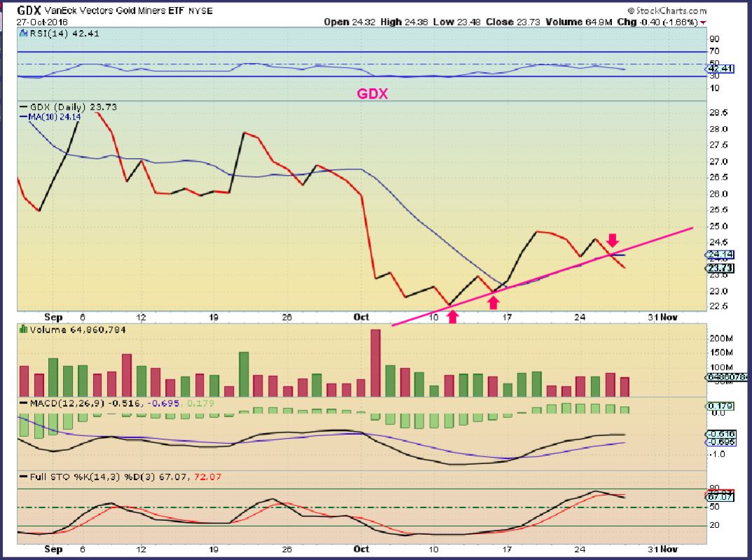Click the 'Volume 64,860,784' panel label
The width and height of the screenshot is (752, 560).
click(78, 330)
